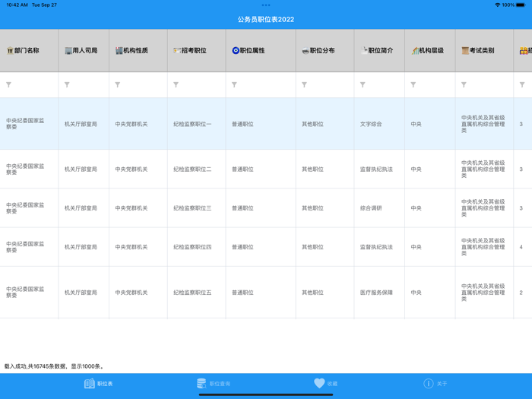Click the 职位属性 column header icon

coord(236,51)
